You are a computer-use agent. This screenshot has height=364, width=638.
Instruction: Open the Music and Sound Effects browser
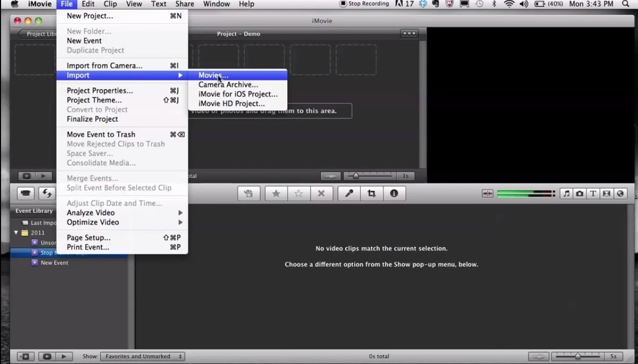[566, 193]
